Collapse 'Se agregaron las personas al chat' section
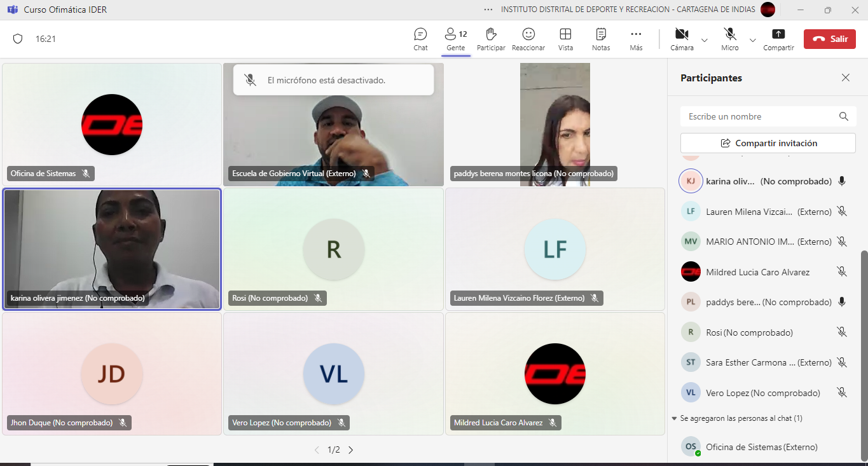Screen dimensions: 868x466 point(674,418)
